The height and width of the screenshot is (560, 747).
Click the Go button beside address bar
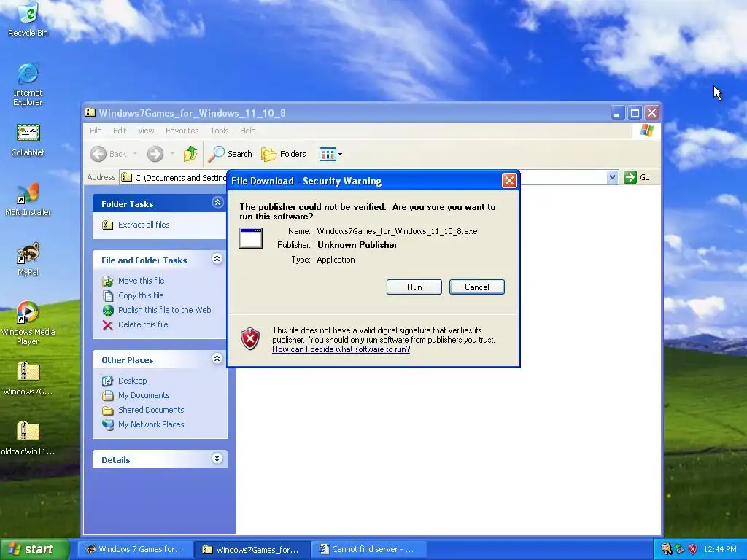[x=637, y=177]
